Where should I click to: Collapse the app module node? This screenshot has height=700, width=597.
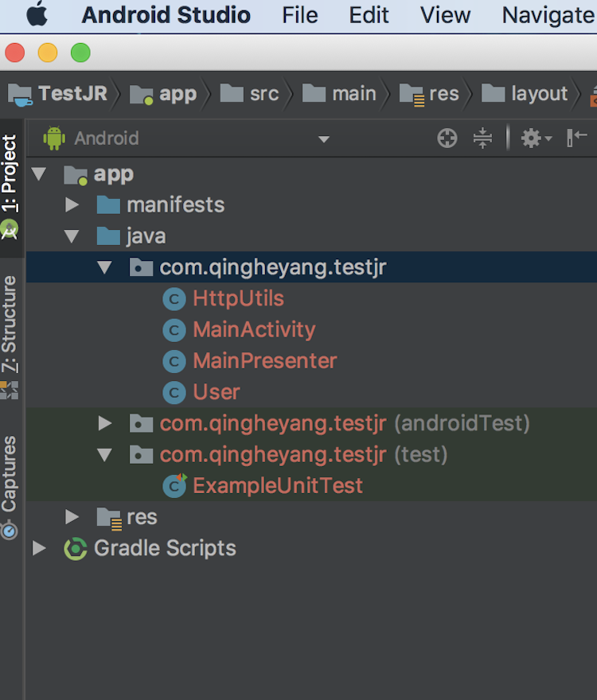pos(39,173)
